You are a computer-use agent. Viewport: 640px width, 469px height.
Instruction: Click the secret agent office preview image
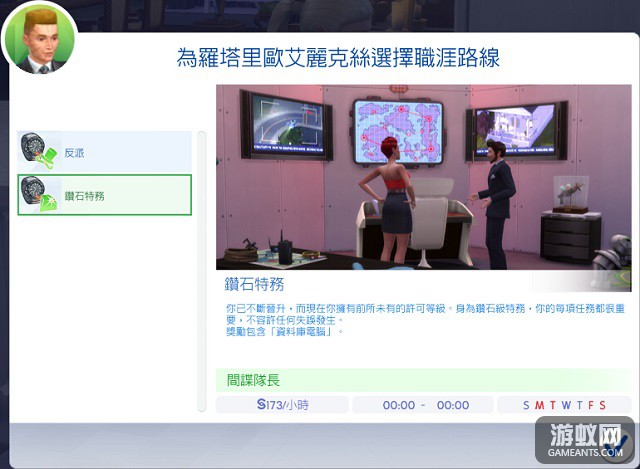coord(423,177)
